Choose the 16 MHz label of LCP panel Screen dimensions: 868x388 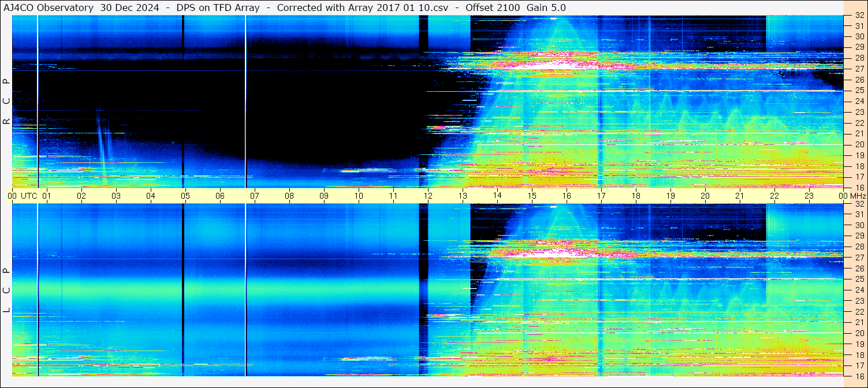pos(859,376)
